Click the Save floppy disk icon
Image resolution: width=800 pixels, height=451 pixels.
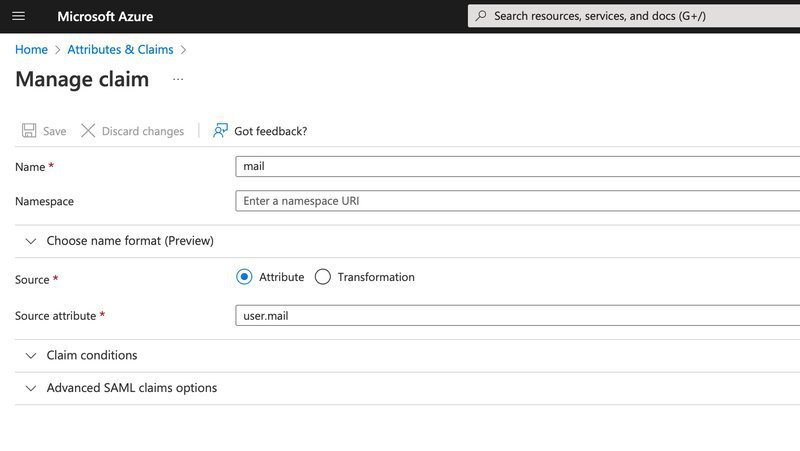point(29,131)
